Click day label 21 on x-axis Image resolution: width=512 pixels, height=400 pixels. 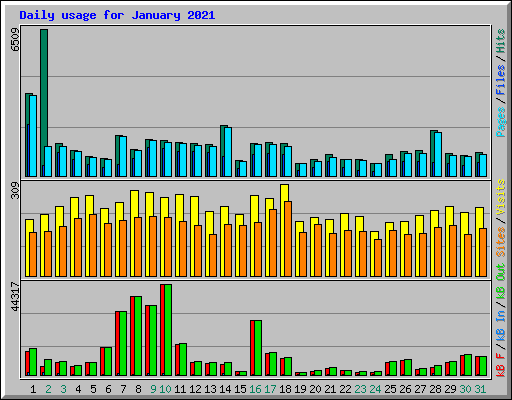pyautogui.click(x=330, y=389)
